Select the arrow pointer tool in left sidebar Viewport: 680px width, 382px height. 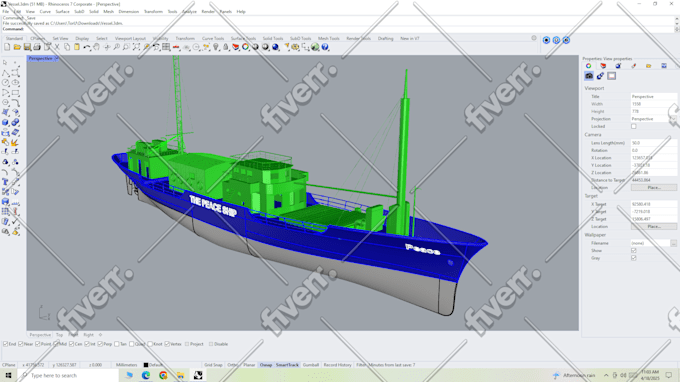coord(5,63)
